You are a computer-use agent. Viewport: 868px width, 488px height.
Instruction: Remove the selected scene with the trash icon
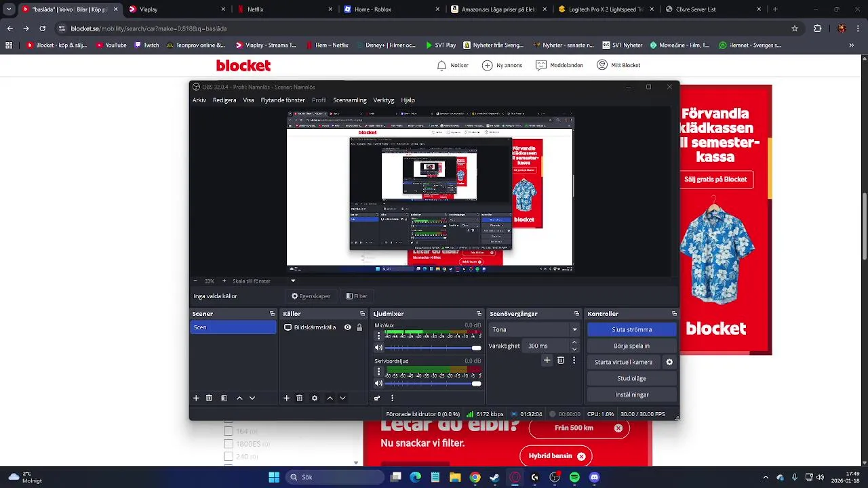click(209, 398)
